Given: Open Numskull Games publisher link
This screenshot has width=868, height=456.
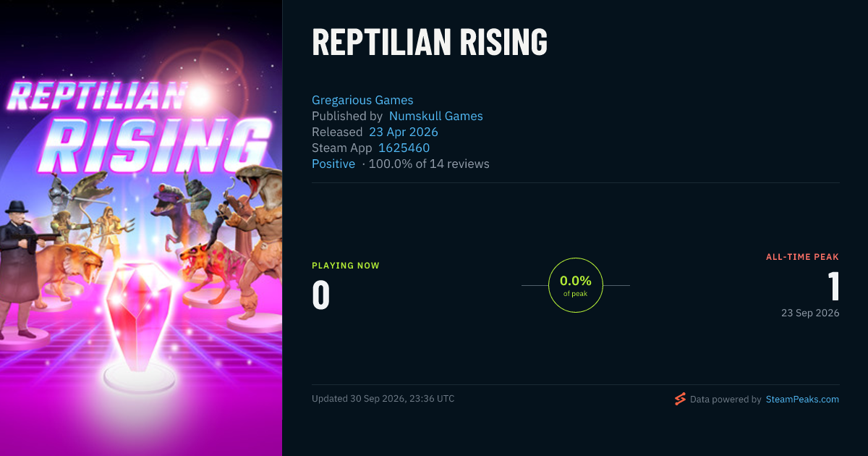Looking at the screenshot, I should click(436, 116).
